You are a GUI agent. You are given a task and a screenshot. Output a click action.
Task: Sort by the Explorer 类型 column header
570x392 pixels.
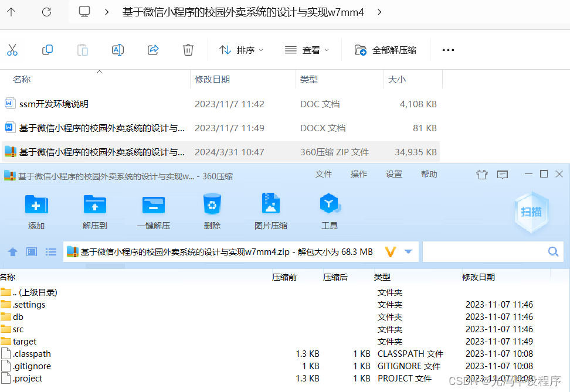point(308,80)
